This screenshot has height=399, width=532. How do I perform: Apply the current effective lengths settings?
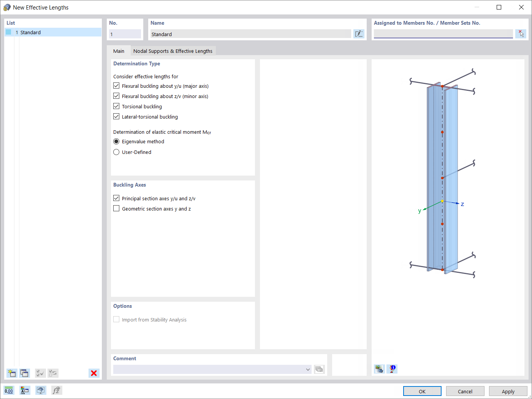point(508,391)
